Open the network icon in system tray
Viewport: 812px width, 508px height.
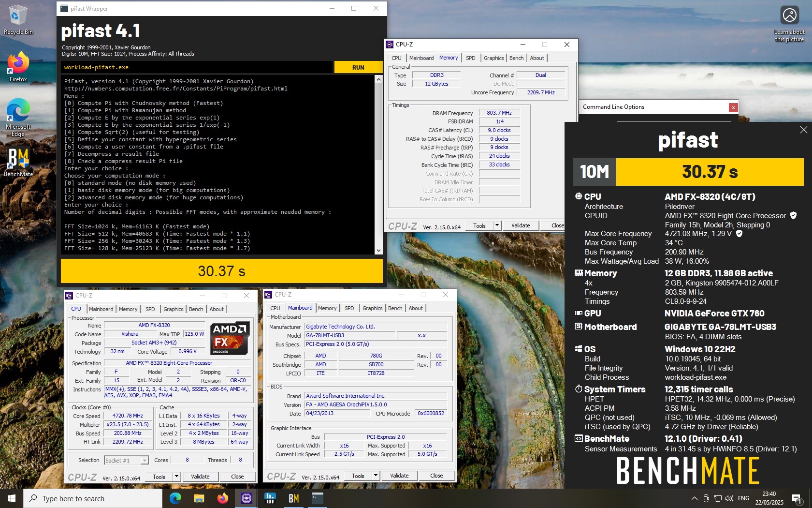[718, 498]
